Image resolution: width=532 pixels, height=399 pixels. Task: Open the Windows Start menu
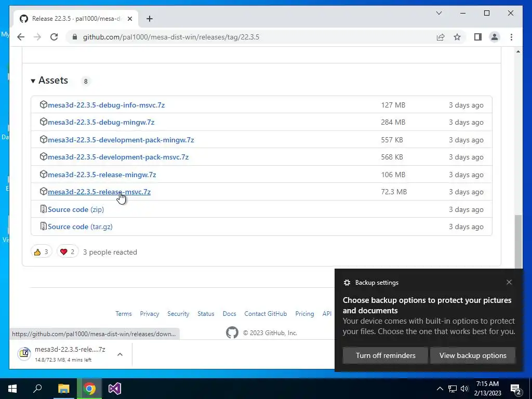[12, 389]
